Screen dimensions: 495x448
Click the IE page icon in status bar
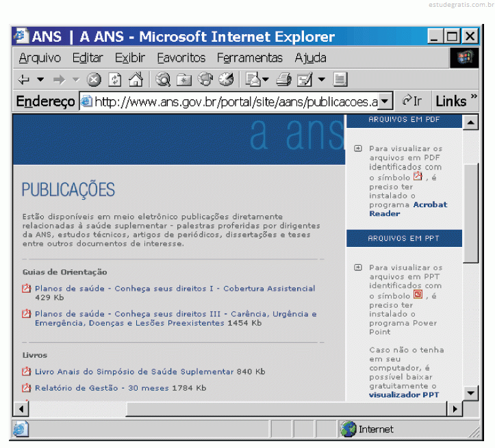click(x=21, y=429)
